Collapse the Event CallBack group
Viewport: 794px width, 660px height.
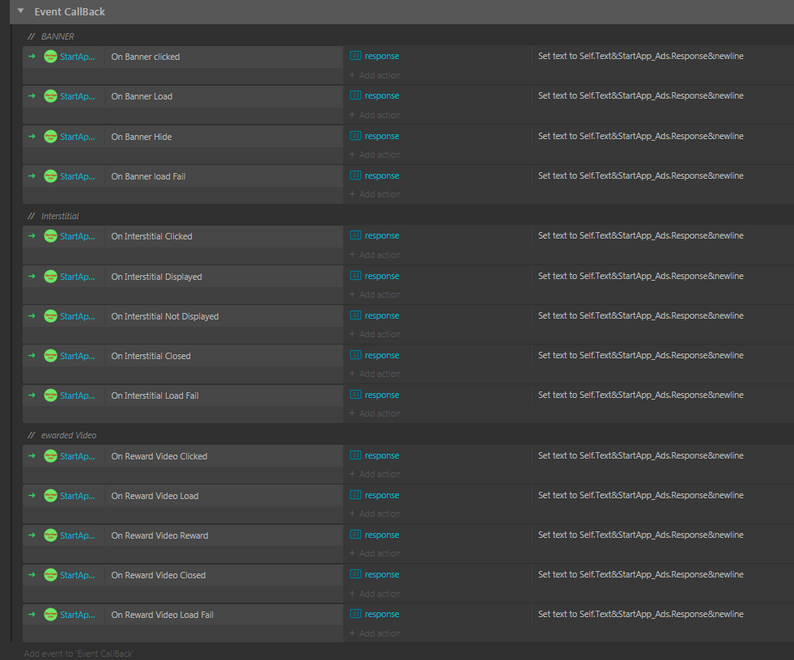pos(21,11)
